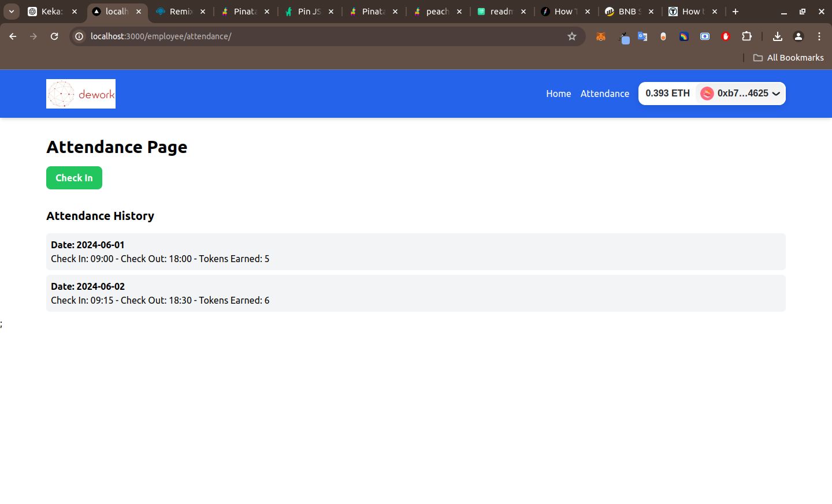This screenshot has width=832, height=504.
Task: Click the 'Tokens Earned: 5' record line
Action: pos(160,259)
